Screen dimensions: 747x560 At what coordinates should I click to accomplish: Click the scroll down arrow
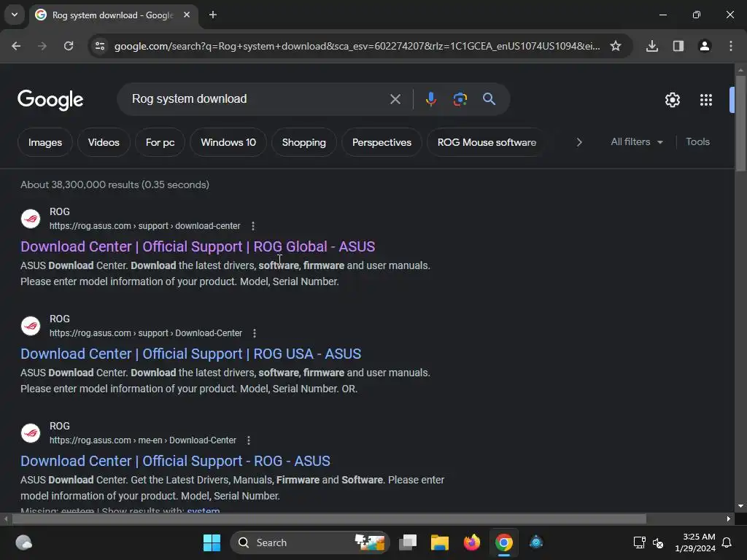pyautogui.click(x=740, y=506)
